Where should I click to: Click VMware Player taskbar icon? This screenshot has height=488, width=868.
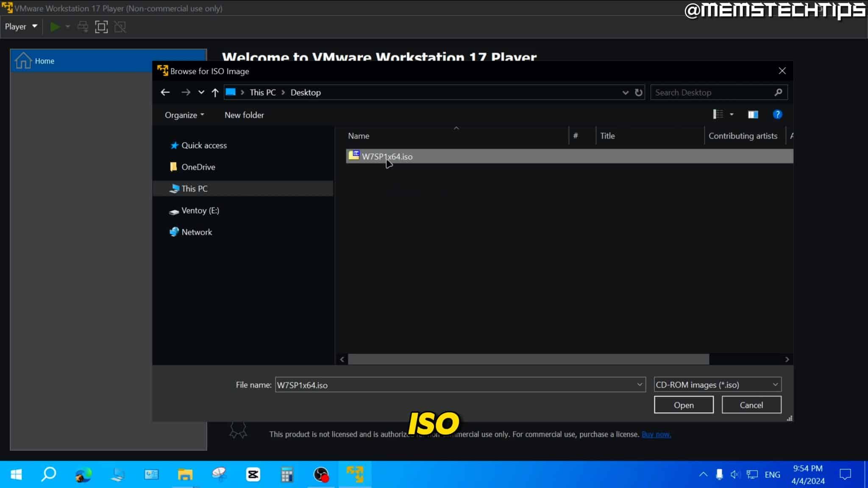click(x=355, y=474)
